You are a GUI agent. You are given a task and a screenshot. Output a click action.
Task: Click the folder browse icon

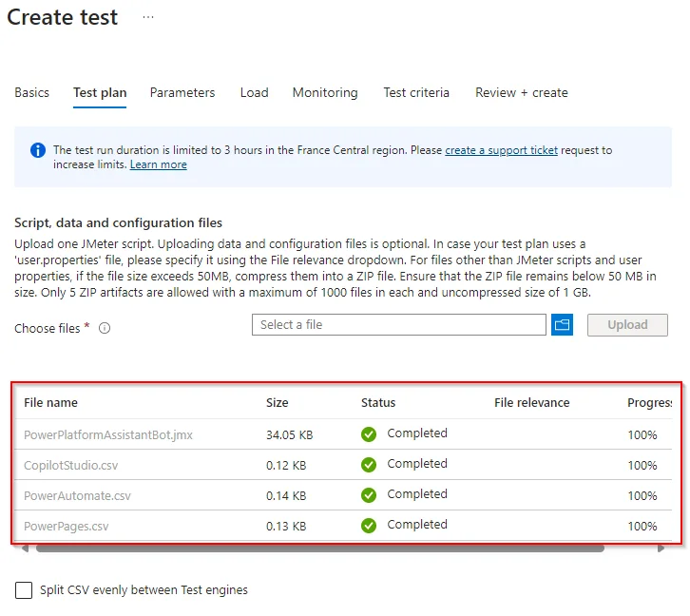click(x=562, y=325)
